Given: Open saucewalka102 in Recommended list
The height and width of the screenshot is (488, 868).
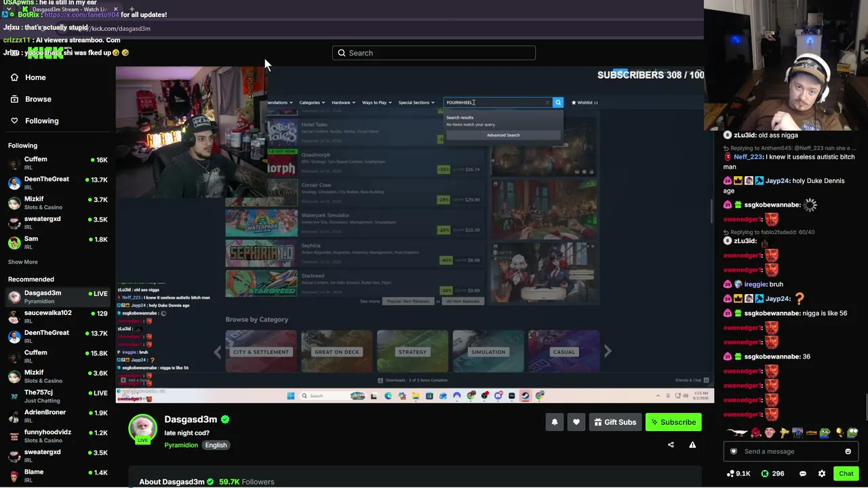Looking at the screenshot, I should coord(58,317).
